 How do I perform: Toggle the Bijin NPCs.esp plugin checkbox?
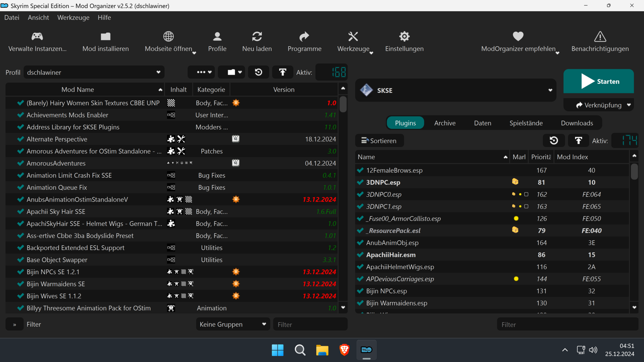tap(360, 291)
